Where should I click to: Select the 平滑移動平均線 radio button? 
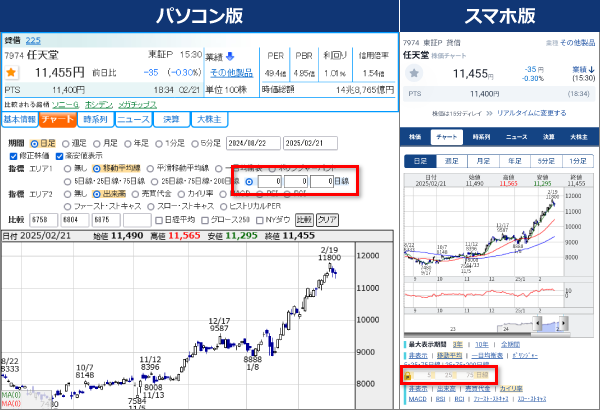point(150,169)
